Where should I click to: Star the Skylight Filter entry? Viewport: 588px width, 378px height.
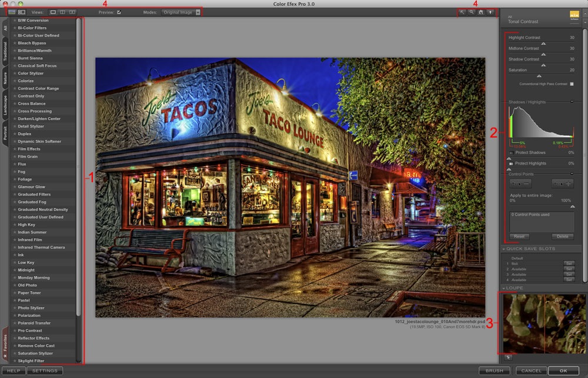[15, 361]
